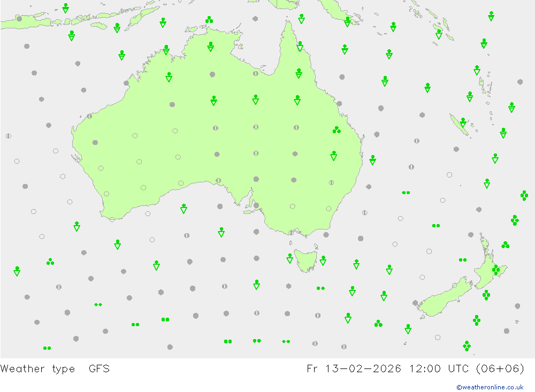Click the half-filled circle on Victoria's south coast
Viewport: 535px width, 392px height.
click(291, 233)
